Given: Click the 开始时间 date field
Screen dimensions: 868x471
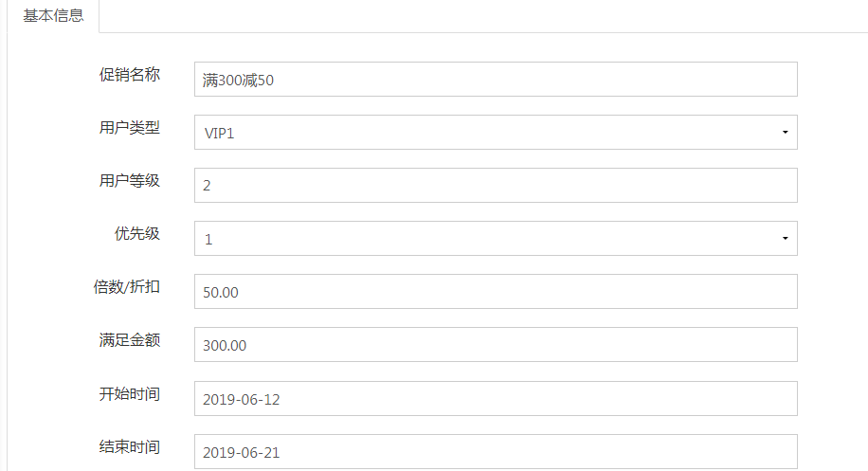Looking at the screenshot, I should click(x=496, y=398).
